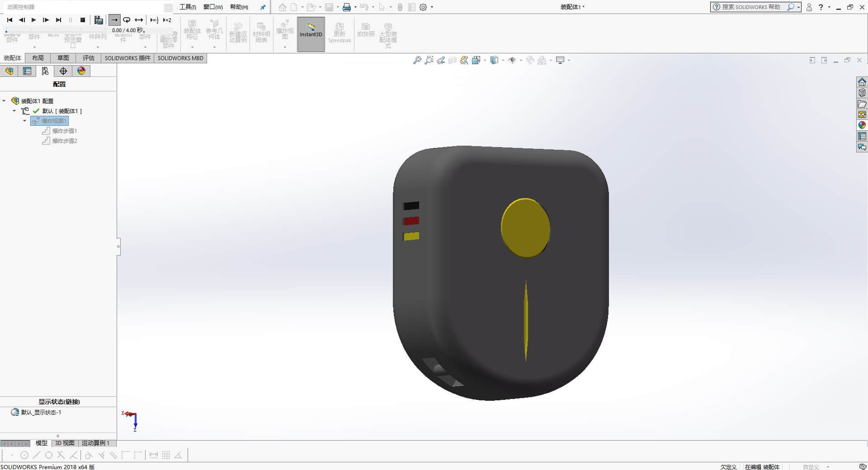
Task: Collapse the 爆炸视图1 node
Action: [x=25, y=121]
